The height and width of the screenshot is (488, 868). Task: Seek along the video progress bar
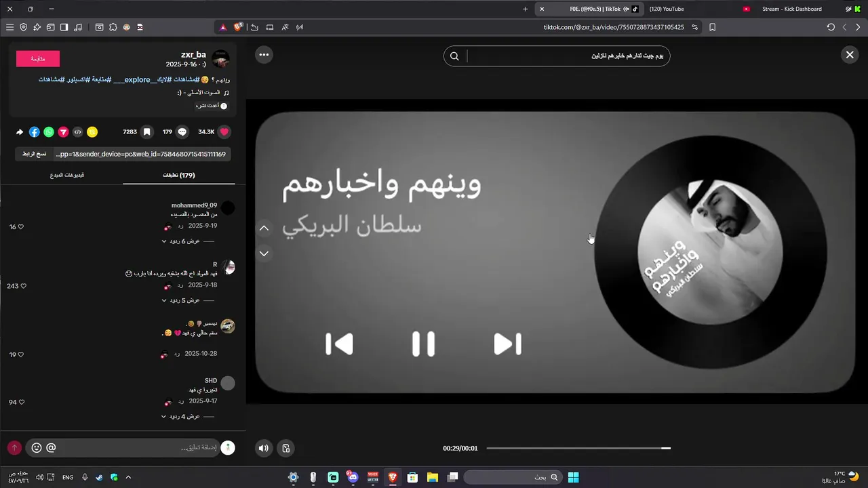[578, 448]
